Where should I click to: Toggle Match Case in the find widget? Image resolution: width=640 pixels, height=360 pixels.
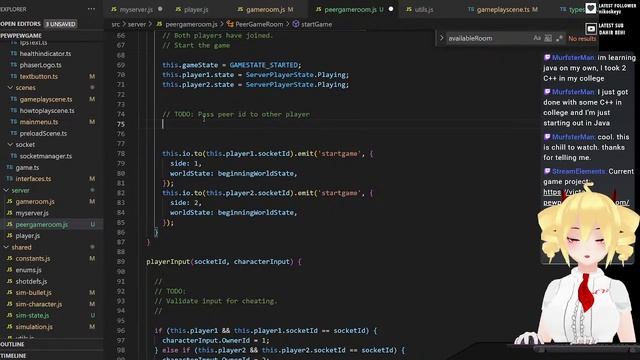coord(537,38)
